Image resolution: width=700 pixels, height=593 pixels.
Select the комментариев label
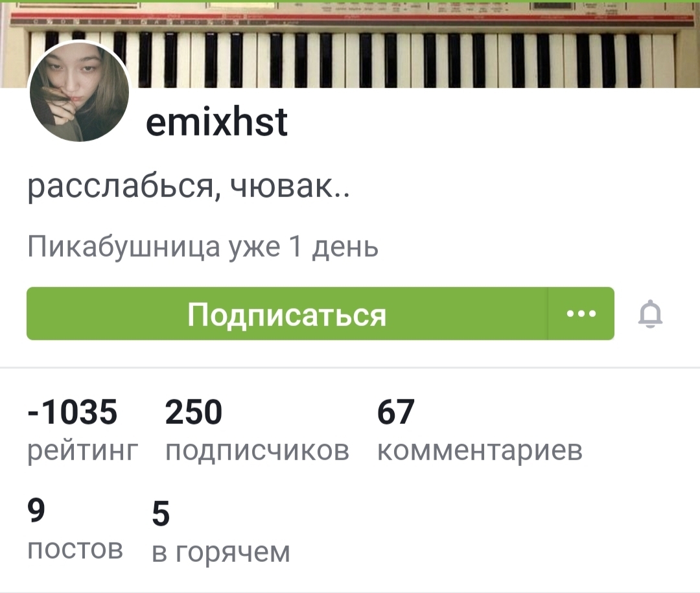tap(480, 450)
